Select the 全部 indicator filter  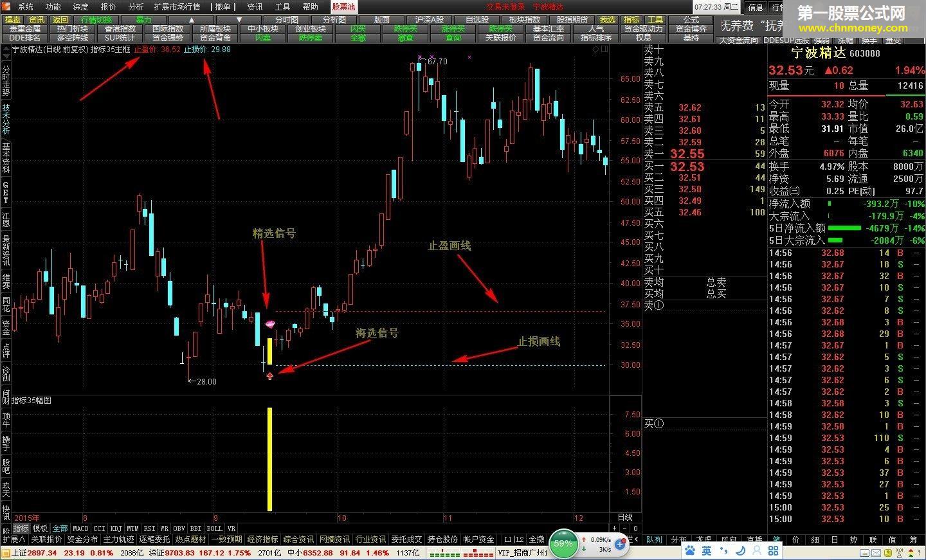click(x=60, y=528)
